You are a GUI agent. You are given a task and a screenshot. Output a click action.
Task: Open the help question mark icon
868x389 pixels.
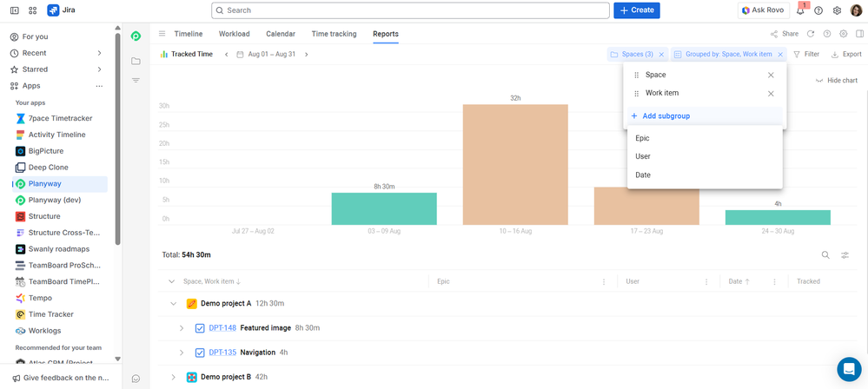(818, 10)
